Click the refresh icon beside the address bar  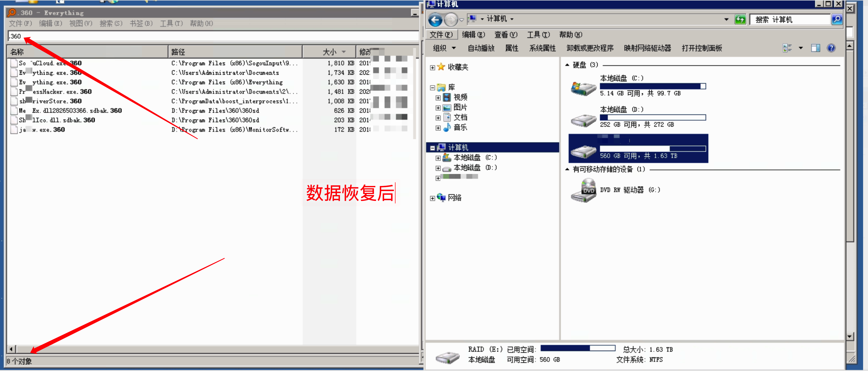tap(740, 19)
